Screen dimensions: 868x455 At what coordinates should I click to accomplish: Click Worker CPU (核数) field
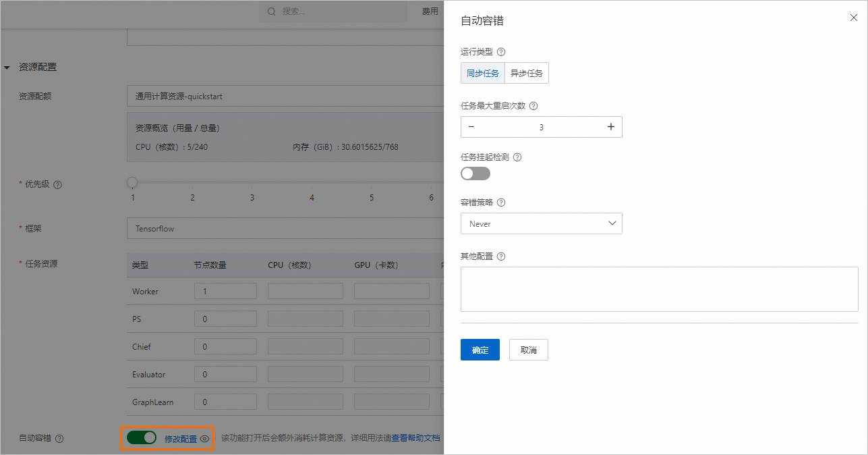[306, 291]
